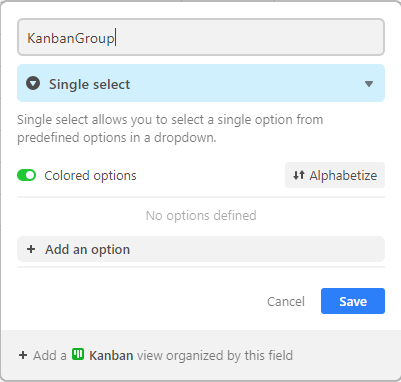Save the KanbanGroup field
Screen dimensions: 401x382
[353, 301]
